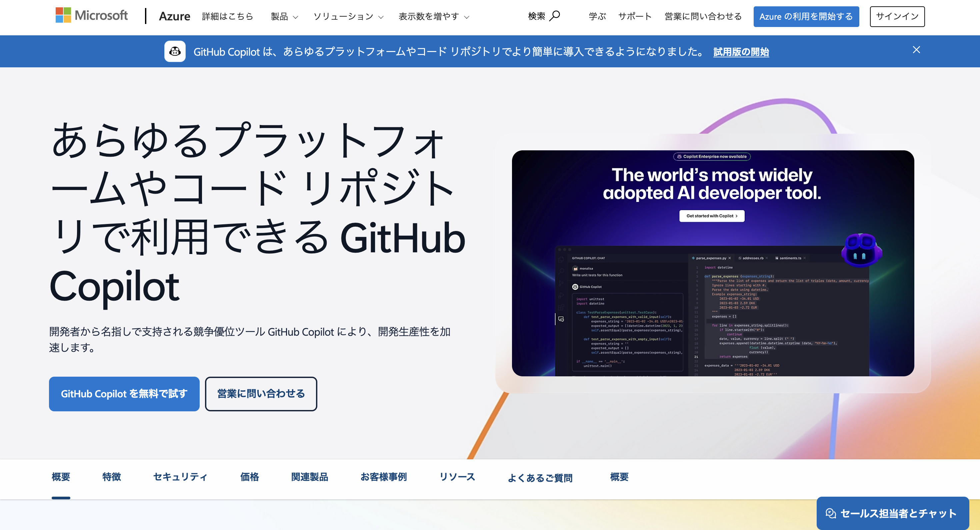Click the Copilot hero screenshot image

coord(713,263)
